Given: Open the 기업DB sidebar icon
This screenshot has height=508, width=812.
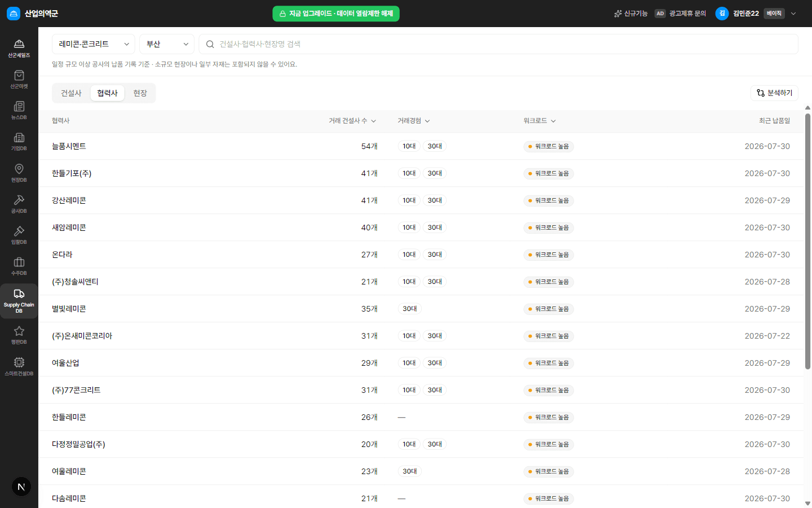Looking at the screenshot, I should (19, 142).
